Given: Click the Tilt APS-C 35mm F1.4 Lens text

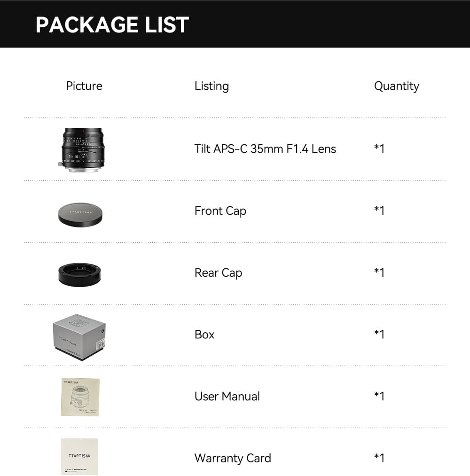Looking at the screenshot, I should click(x=265, y=149).
